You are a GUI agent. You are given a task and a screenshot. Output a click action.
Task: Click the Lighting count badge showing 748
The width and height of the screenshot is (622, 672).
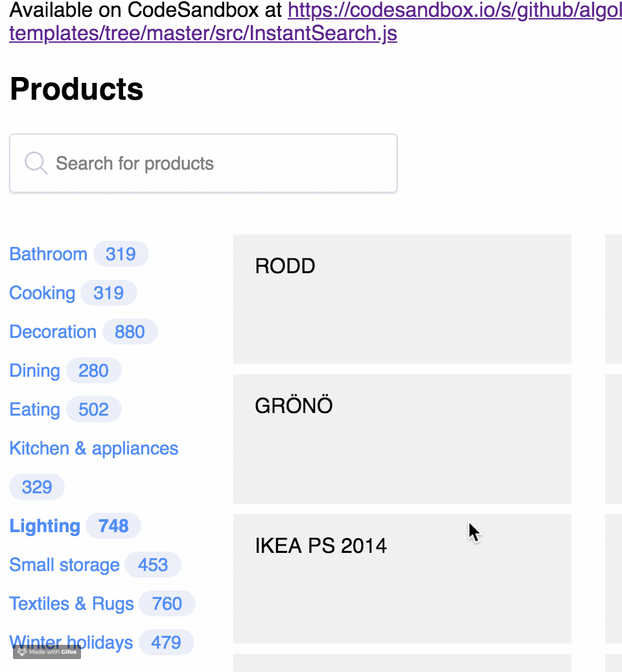[113, 526]
